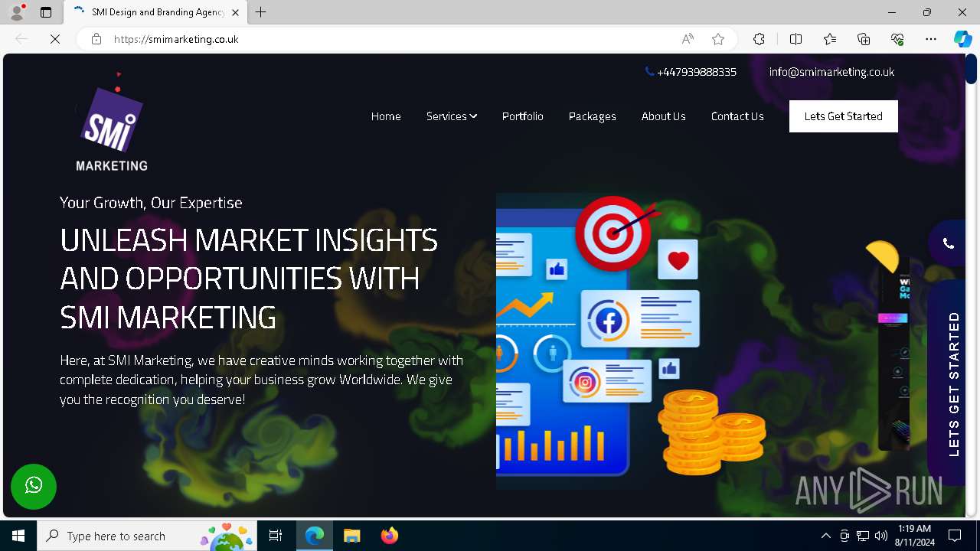Click the taskbar search box
Viewport: 980px width, 551px height.
(x=147, y=536)
